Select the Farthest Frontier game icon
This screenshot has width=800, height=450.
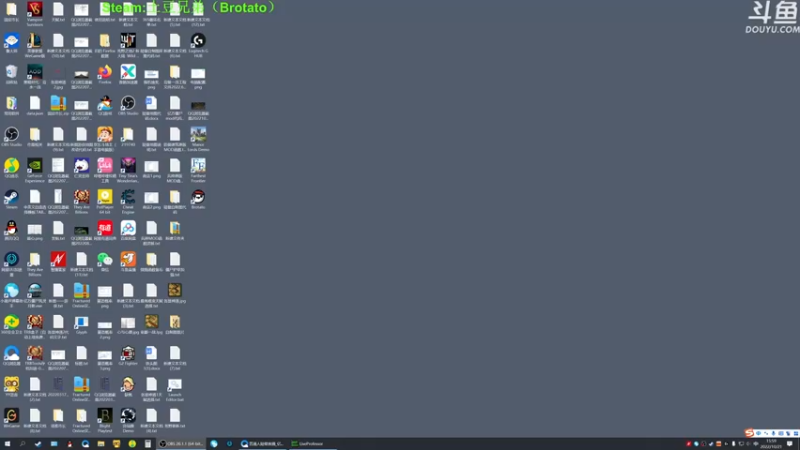[198, 170]
